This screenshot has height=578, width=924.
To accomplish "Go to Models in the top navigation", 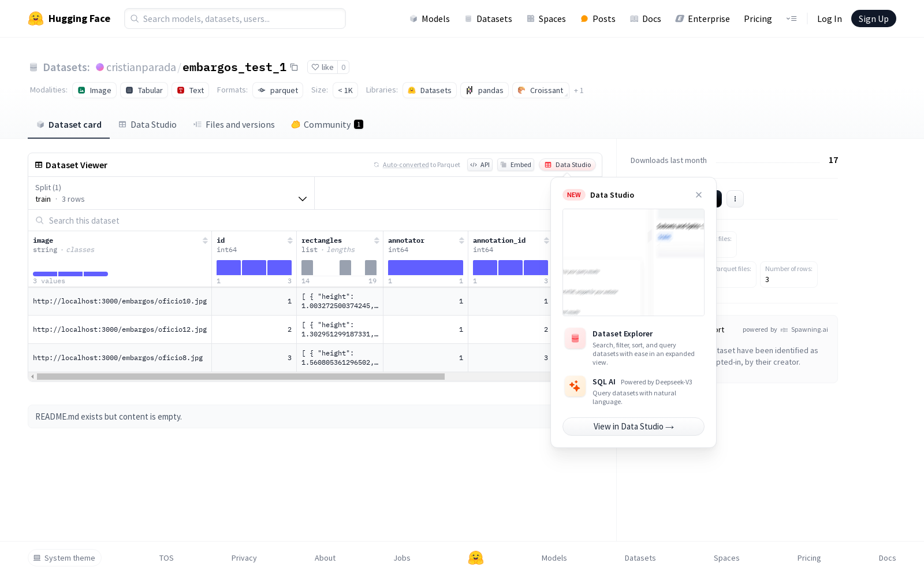I will (430, 18).
